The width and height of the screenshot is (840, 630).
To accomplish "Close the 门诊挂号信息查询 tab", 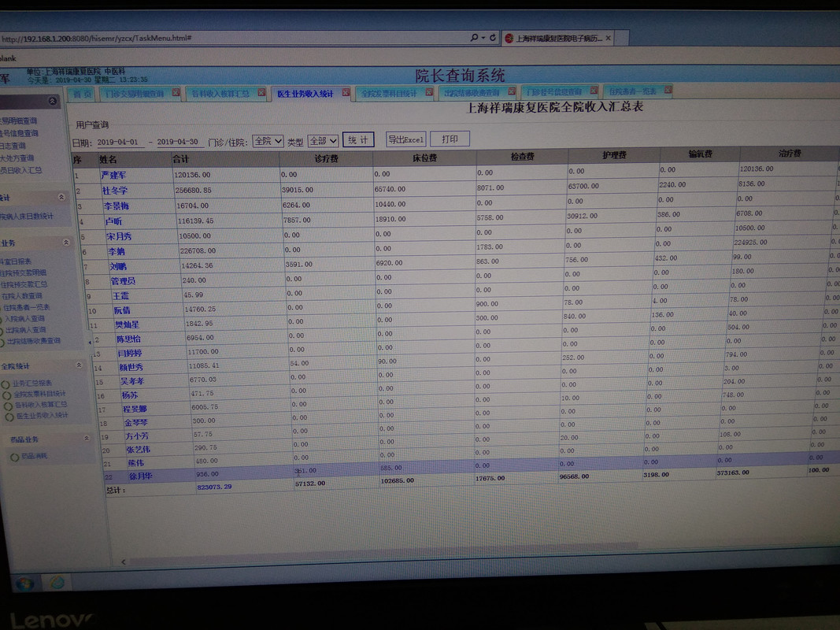I will (594, 91).
